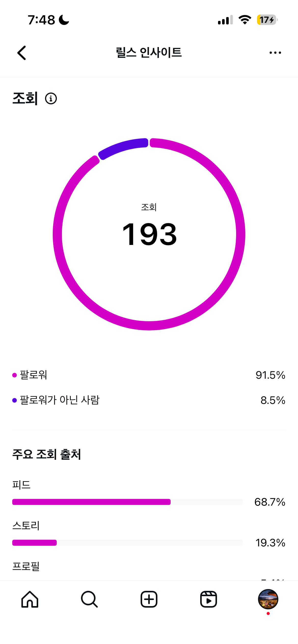Viewport: 298px width, 644px height.
Task: Tap the blue non-follower donut segment
Action: (122, 148)
